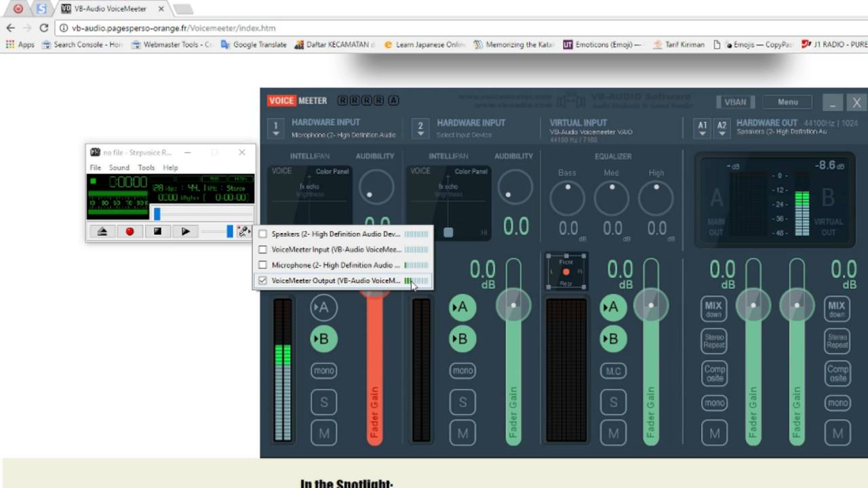This screenshot has width=868, height=488.
Task: Click the browser address bar URL
Action: [174, 28]
